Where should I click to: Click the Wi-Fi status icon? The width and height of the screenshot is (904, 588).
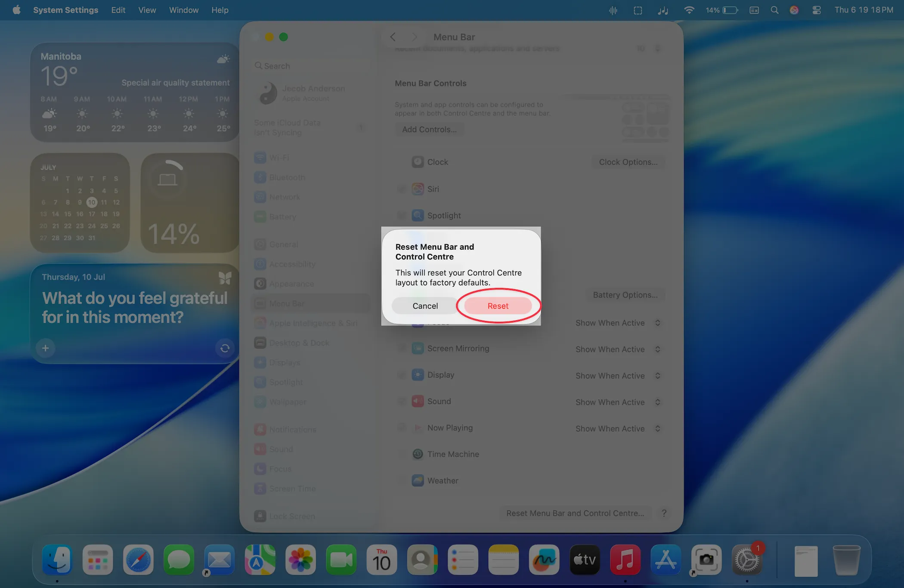coord(689,10)
